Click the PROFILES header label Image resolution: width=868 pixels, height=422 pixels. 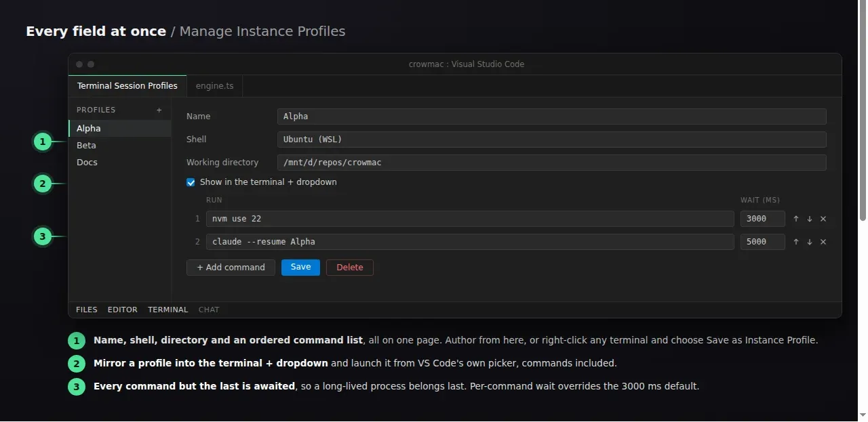click(x=96, y=110)
